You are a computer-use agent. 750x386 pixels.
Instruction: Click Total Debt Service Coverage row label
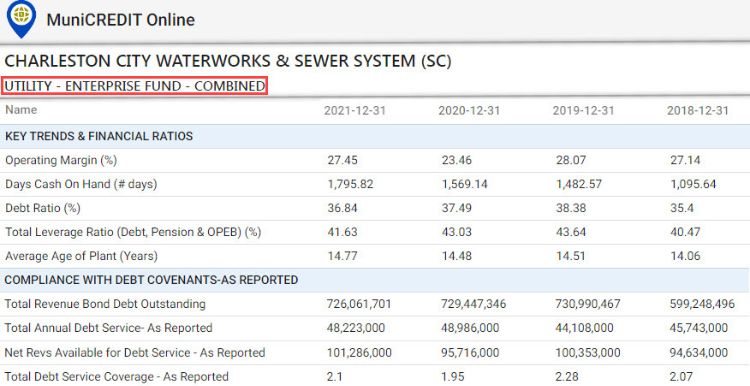tap(117, 377)
